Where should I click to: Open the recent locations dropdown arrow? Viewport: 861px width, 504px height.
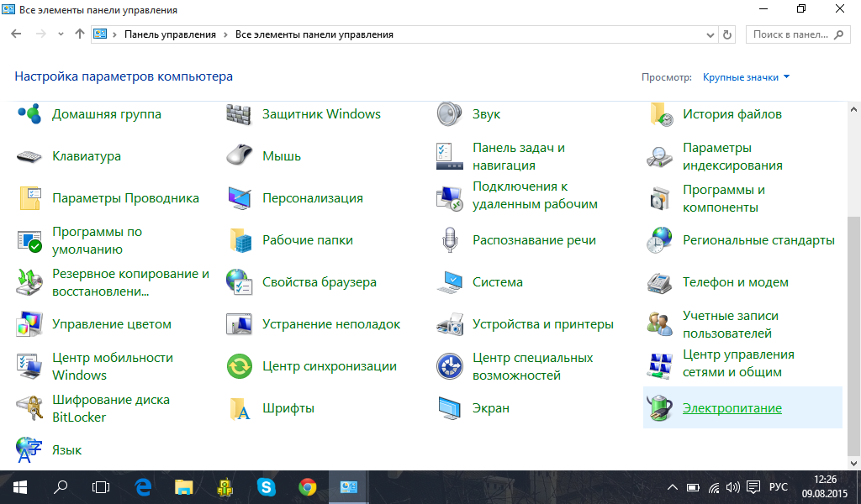pos(61,34)
